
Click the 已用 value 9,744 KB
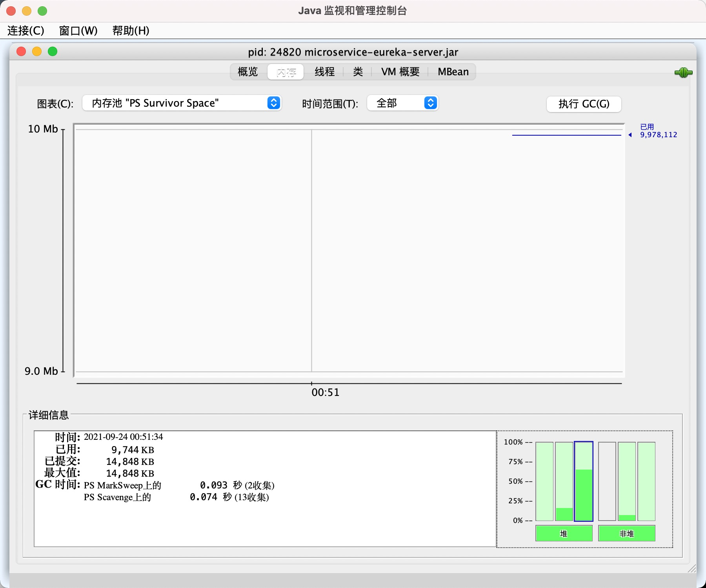[133, 450]
